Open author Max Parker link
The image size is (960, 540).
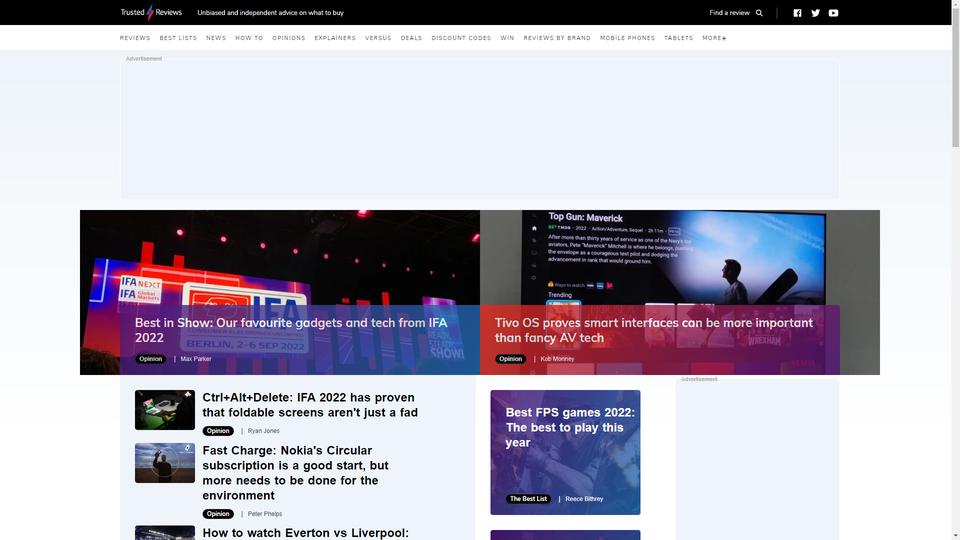(196, 359)
